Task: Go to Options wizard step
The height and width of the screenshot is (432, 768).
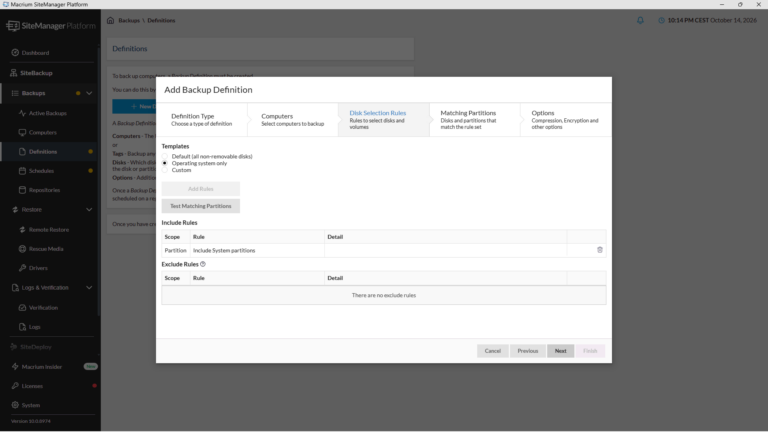Action: [x=566, y=120]
